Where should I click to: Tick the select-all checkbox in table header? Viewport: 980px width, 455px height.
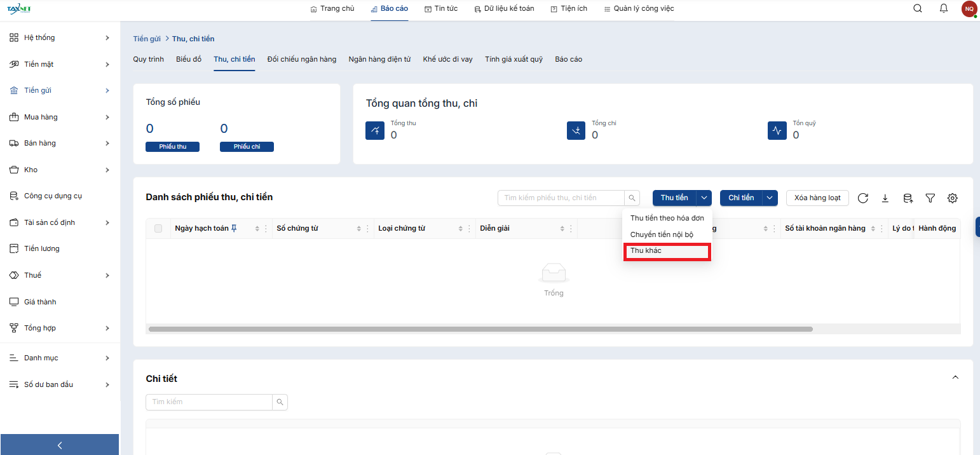point(158,229)
